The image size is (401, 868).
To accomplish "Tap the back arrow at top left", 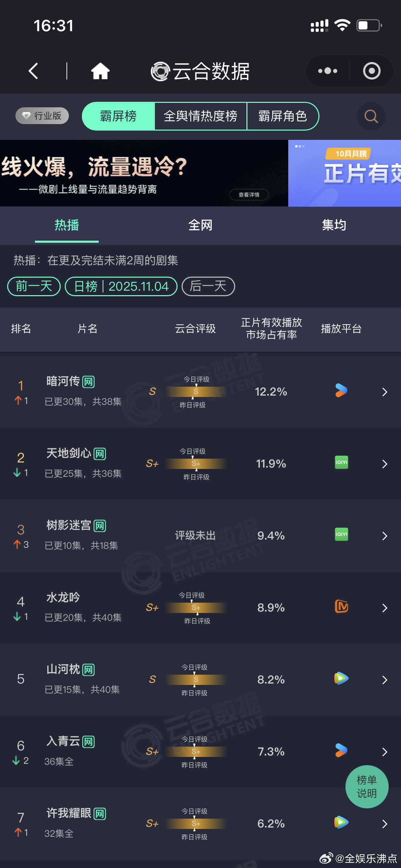I will [x=33, y=71].
